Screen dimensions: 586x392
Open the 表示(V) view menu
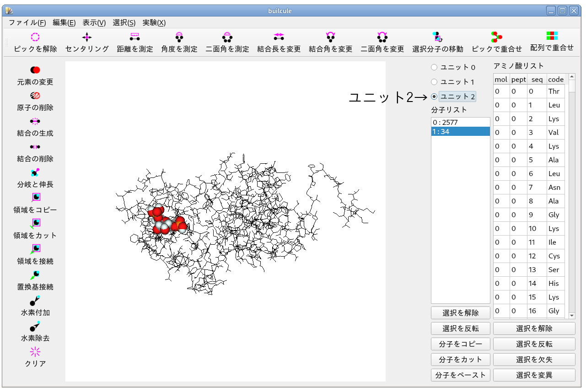[94, 23]
